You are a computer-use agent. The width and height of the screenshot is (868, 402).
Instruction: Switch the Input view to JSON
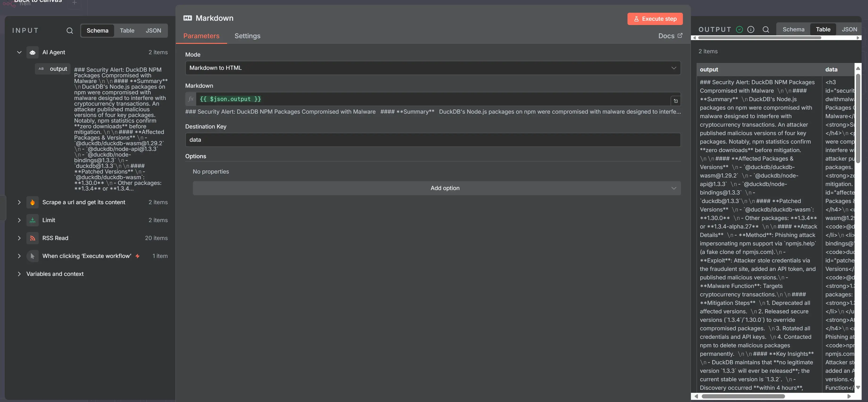pos(153,31)
